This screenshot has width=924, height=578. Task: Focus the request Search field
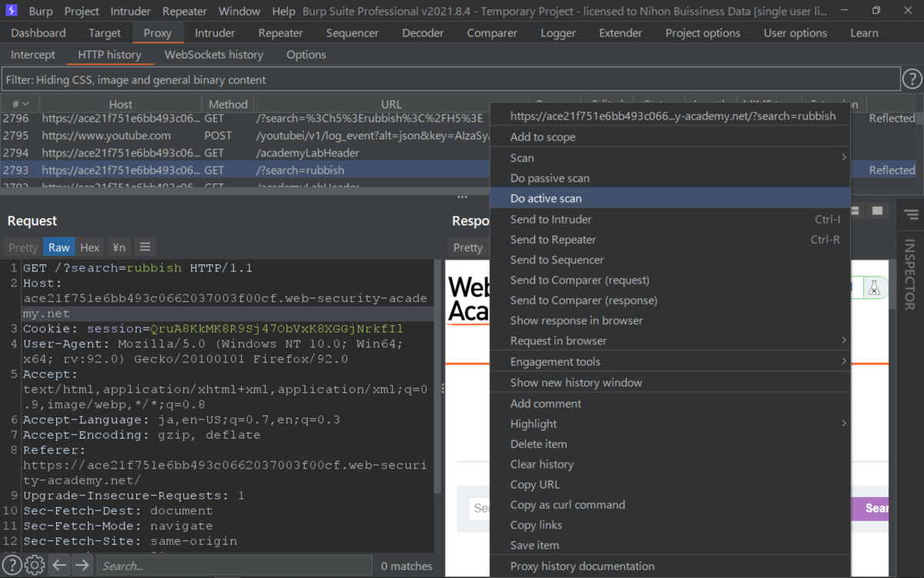234,566
